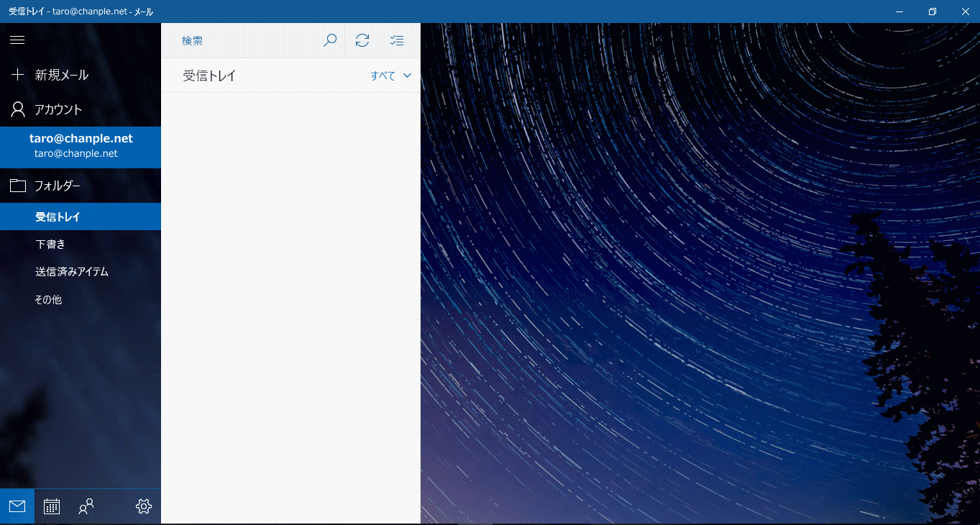
Task: Minimize the Mail window
Action: point(899,12)
